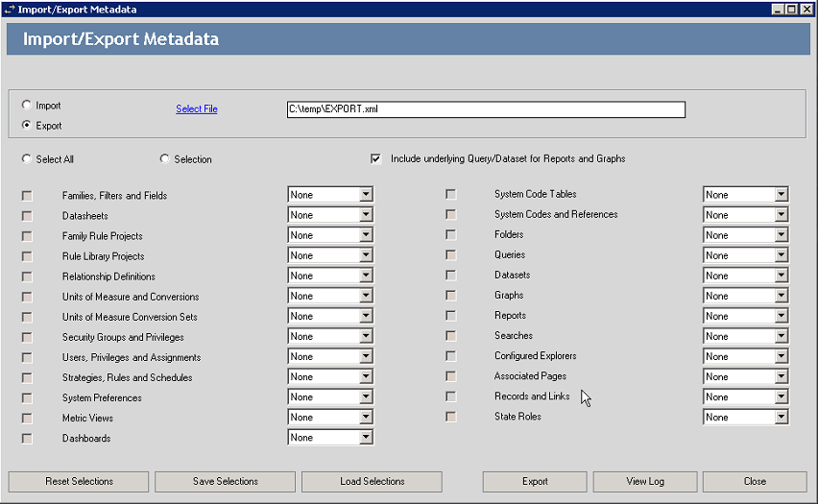Screen dimensions: 818x504
Task: Click the file path input field
Action: pos(486,109)
